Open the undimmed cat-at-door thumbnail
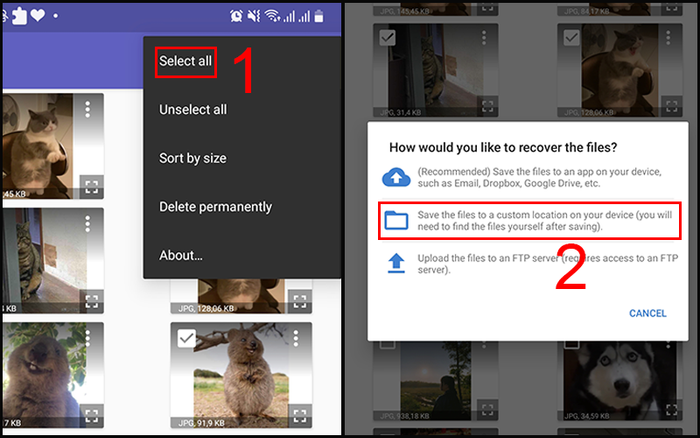 coord(53,260)
